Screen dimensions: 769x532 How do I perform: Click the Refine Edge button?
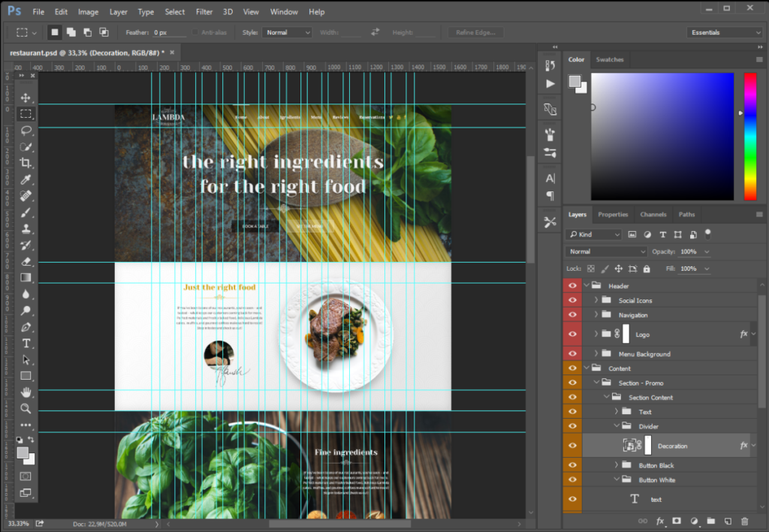click(475, 32)
